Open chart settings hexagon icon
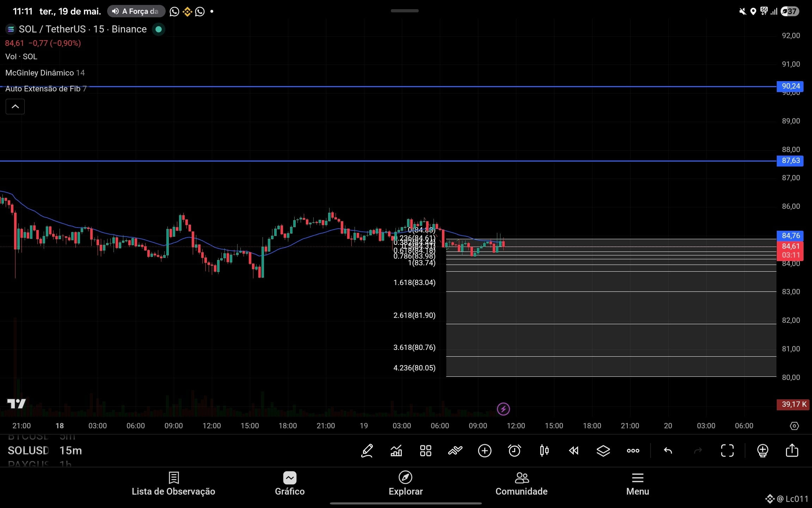Screen dimensions: 812x508 tap(794, 426)
